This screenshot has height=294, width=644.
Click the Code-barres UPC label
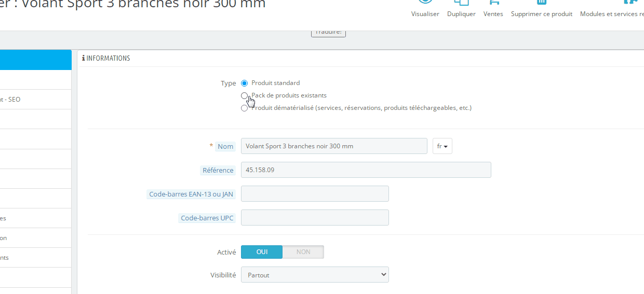pos(207,218)
